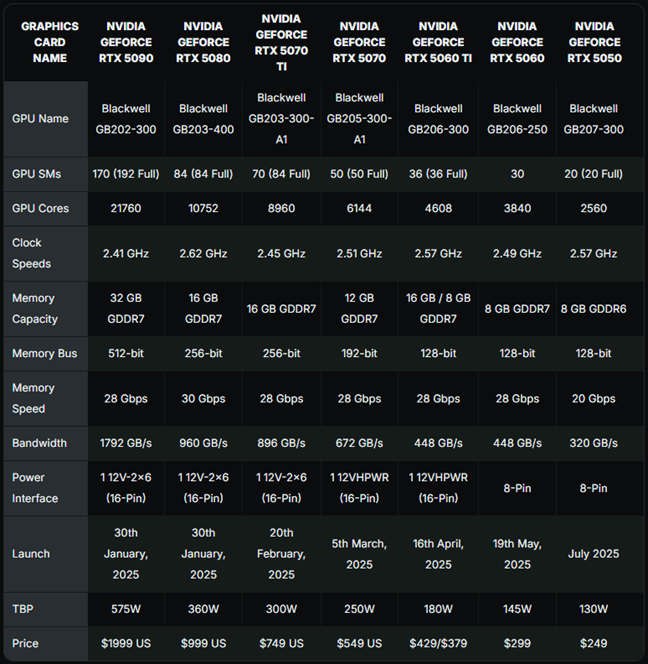Click the RTX 5070 Ti header cell
Viewport: 648px width, 664px height.
pos(281,42)
